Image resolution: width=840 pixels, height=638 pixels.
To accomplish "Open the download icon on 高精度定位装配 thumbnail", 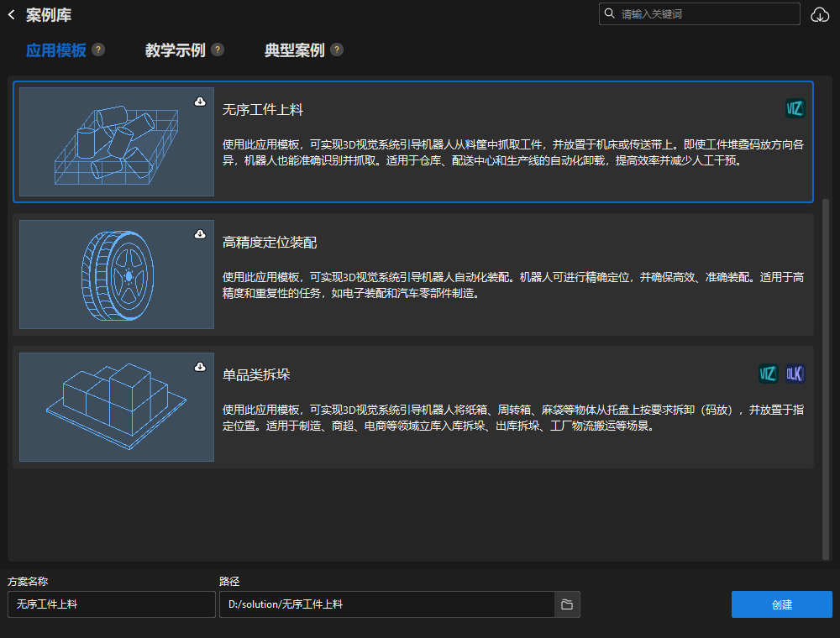I will point(200,233).
